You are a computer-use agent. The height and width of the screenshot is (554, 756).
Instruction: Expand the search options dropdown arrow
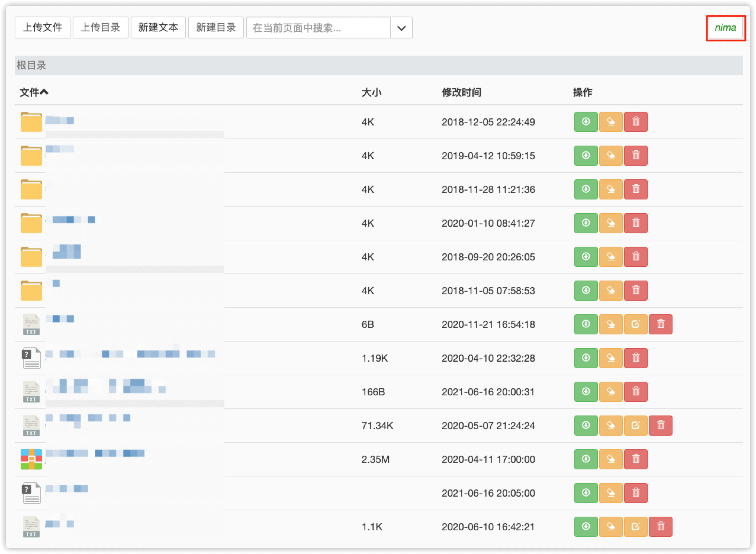(x=401, y=28)
